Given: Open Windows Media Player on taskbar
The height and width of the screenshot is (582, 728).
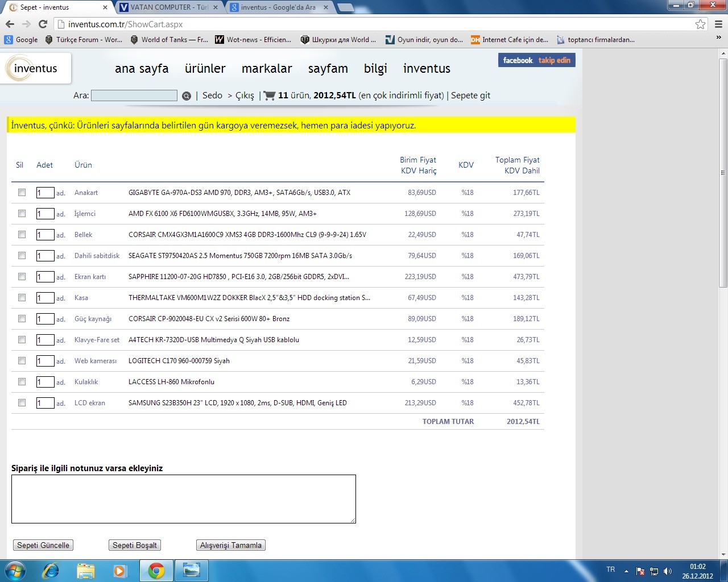Looking at the screenshot, I should coord(120,571).
